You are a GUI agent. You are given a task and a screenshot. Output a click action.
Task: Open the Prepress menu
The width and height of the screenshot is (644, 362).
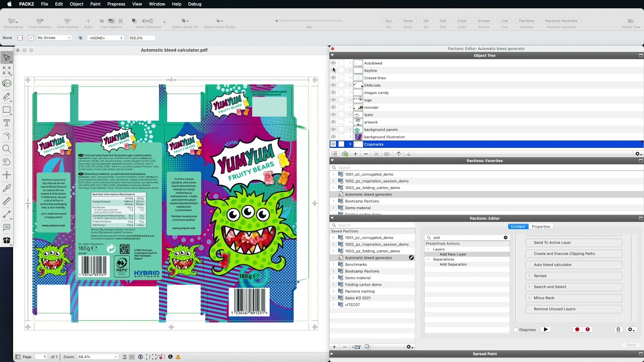click(x=116, y=4)
